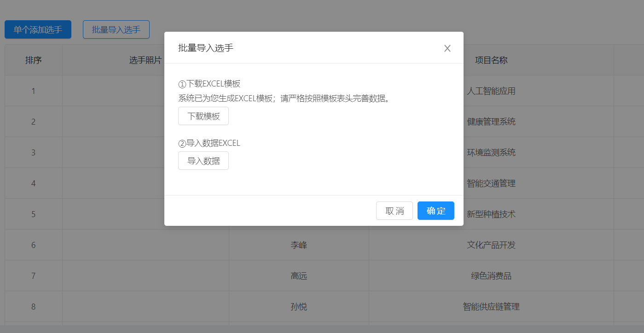Click the 新型种植技术 project cell
644x333 pixels.
pyautogui.click(x=491, y=214)
